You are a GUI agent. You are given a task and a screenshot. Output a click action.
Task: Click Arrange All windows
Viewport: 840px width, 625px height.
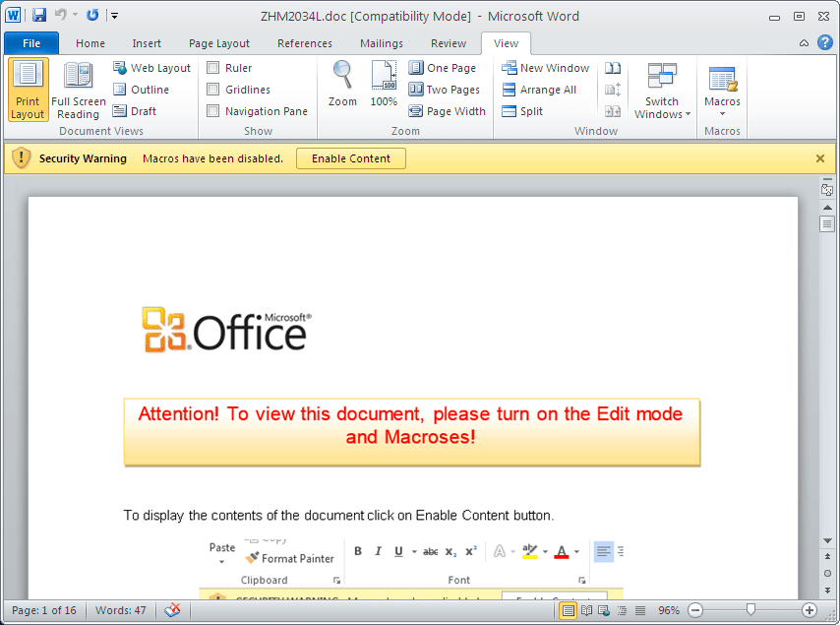[x=539, y=90]
